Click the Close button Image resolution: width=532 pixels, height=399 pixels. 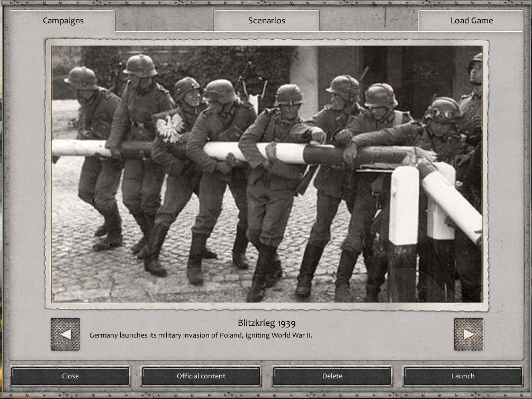click(70, 376)
